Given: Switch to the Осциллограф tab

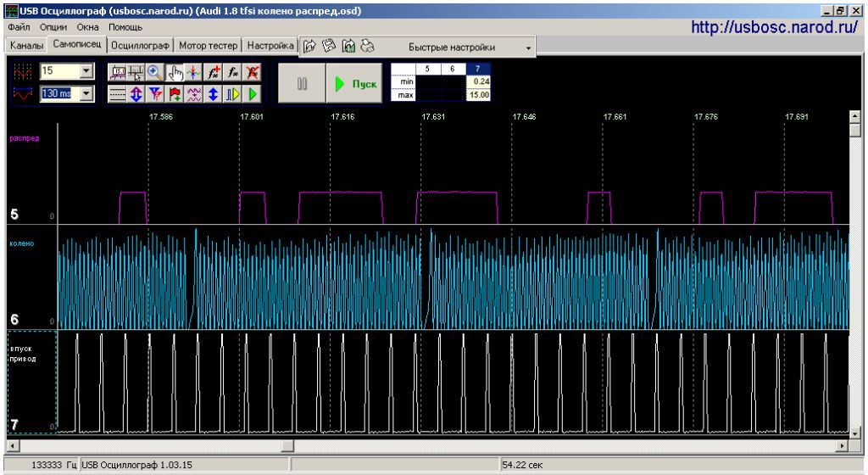Looking at the screenshot, I should tap(138, 46).
